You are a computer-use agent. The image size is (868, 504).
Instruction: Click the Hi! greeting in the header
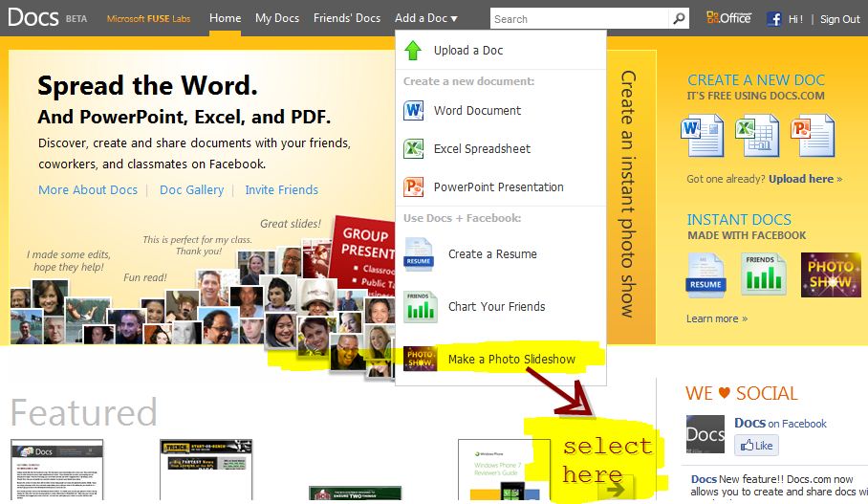pos(795,19)
